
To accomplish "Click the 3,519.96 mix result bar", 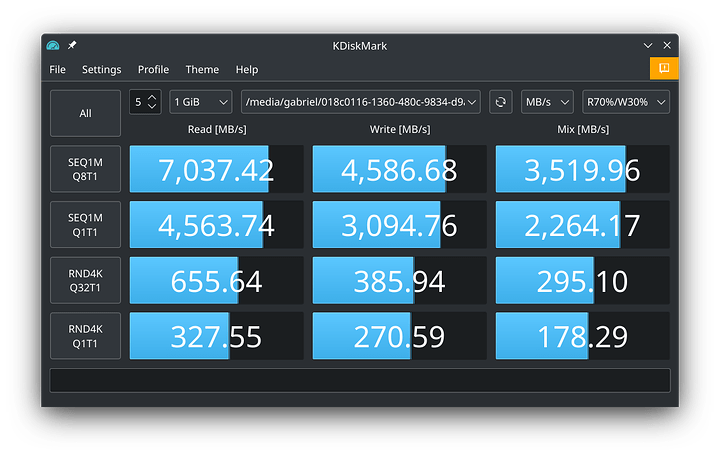I will tap(582, 169).
